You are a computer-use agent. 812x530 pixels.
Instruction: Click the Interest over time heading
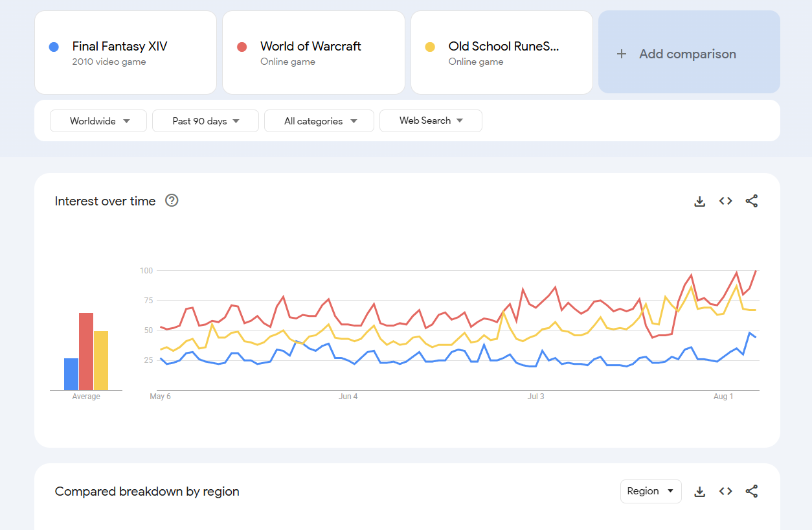coord(105,201)
